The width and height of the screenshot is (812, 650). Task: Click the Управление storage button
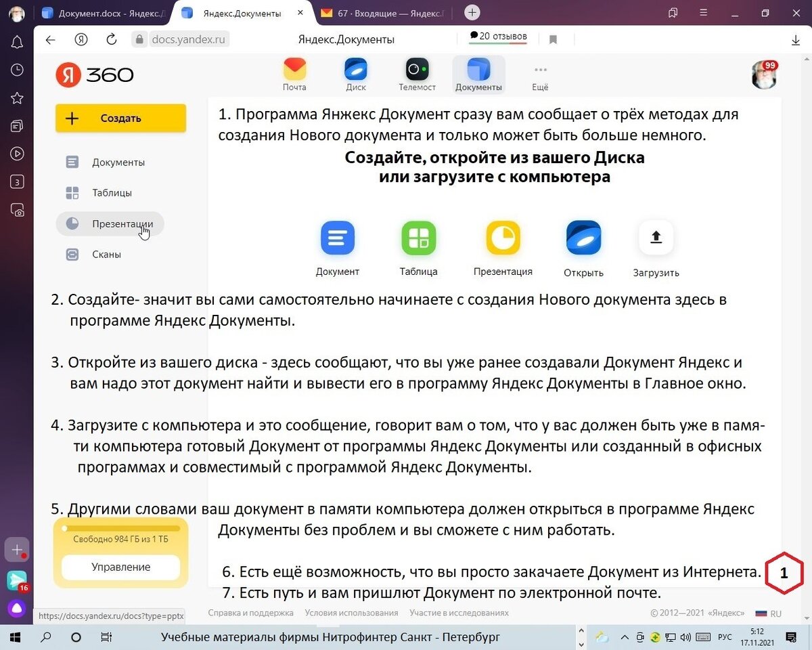(x=121, y=567)
